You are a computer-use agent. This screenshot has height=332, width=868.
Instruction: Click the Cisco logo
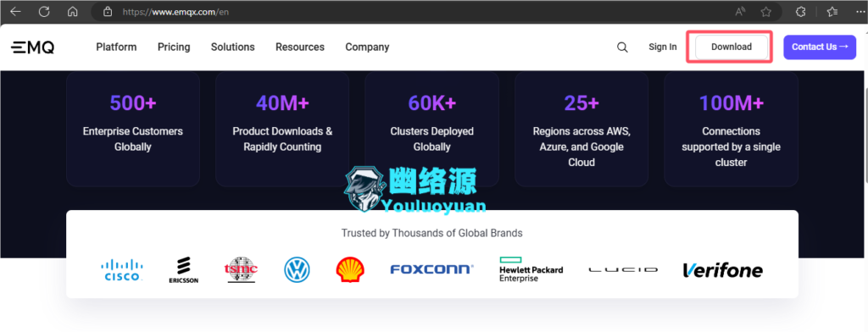[x=122, y=270]
